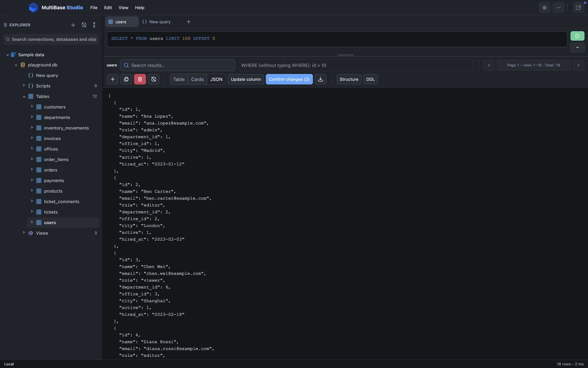Refresh the Explorer tree
Screen dimensions: 588x368
(x=84, y=25)
